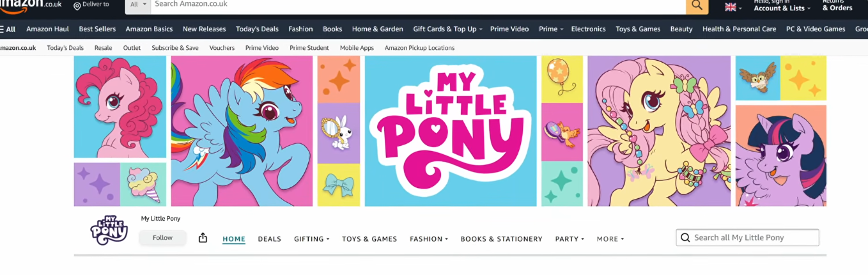The image size is (868, 275).
Task: Switch to the DEALS store tab
Action: coord(270,239)
